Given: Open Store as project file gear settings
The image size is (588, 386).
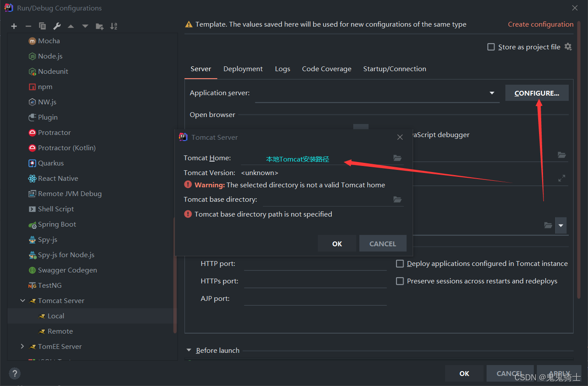Looking at the screenshot, I should 568,47.
